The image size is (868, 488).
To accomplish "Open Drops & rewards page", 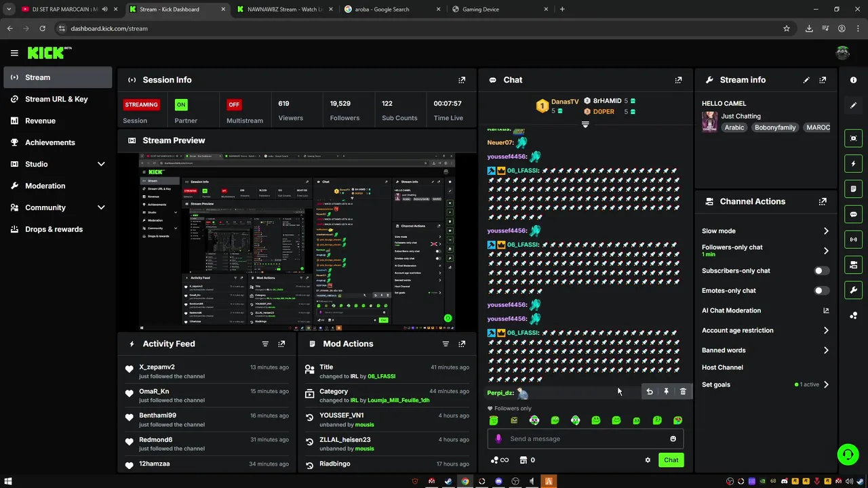I will tap(58, 229).
